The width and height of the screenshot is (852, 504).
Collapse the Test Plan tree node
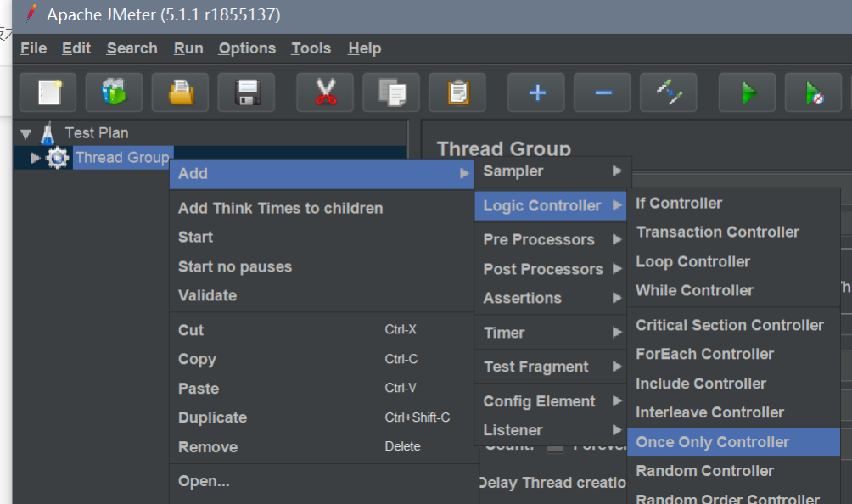25,133
